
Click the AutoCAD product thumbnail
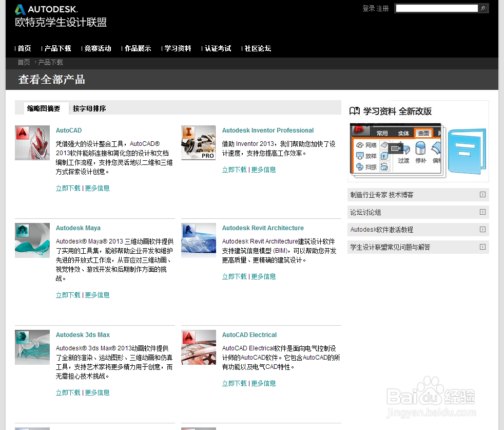click(32, 143)
